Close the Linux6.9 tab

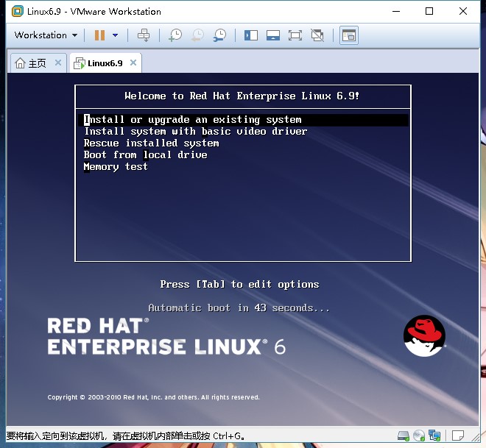click(133, 63)
